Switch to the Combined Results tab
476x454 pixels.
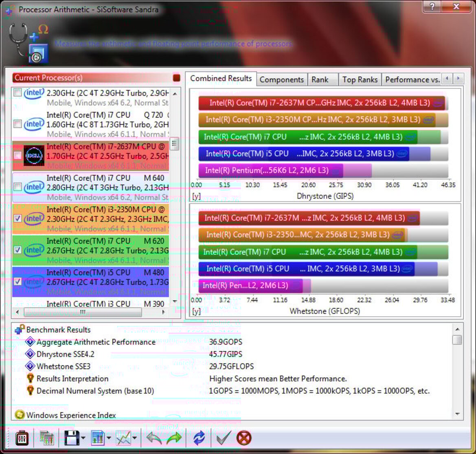pos(221,78)
